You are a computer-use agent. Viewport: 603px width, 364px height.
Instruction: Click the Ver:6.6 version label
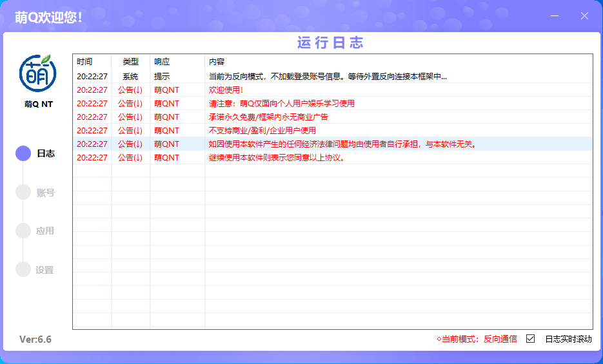pyautogui.click(x=35, y=340)
